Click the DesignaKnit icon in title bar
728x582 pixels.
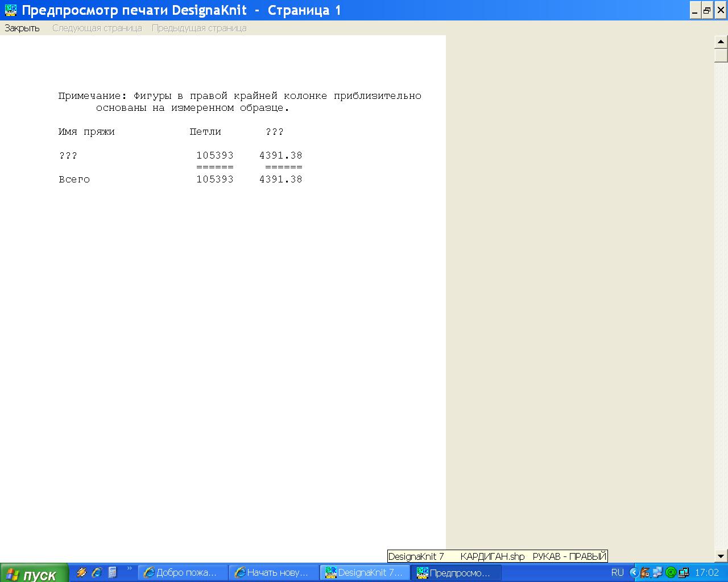point(10,10)
